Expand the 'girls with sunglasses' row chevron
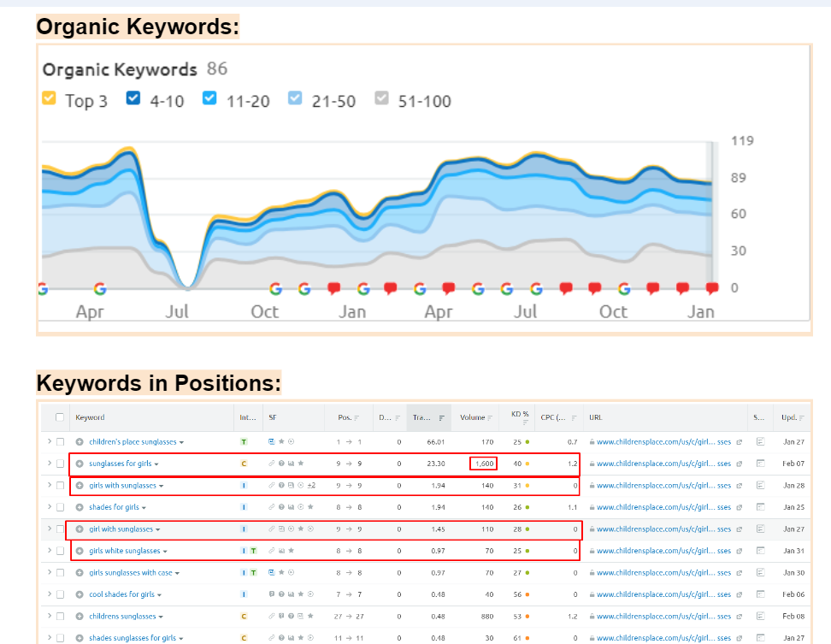This screenshot has width=831, height=644. tap(50, 485)
